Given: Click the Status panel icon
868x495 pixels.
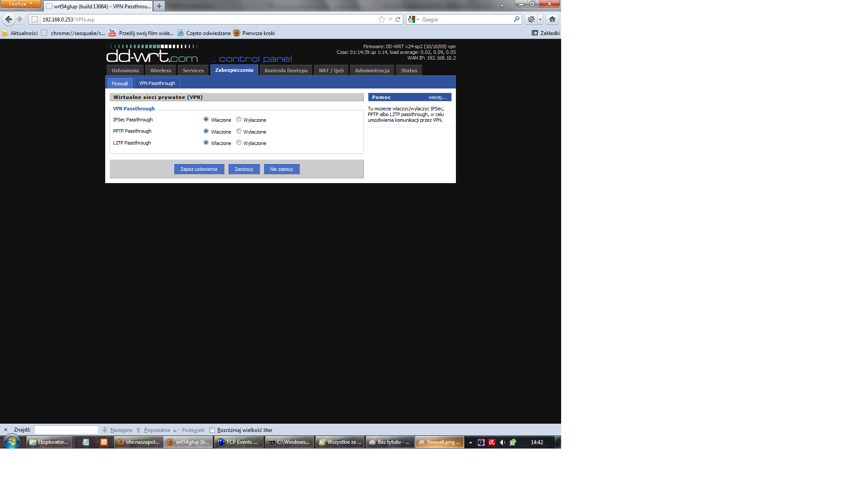Looking at the screenshot, I should tap(409, 70).
